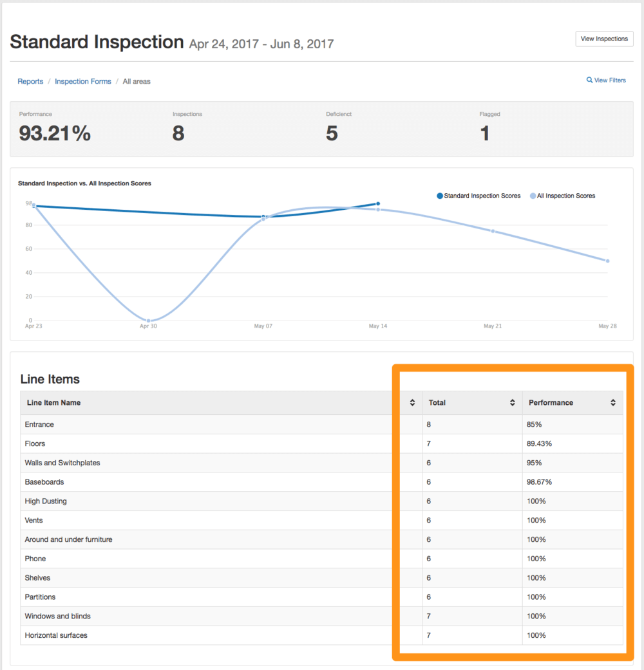Screen dimensions: 644x670
Task: Select the May 21 All Inspection data point
Action: 493,231
